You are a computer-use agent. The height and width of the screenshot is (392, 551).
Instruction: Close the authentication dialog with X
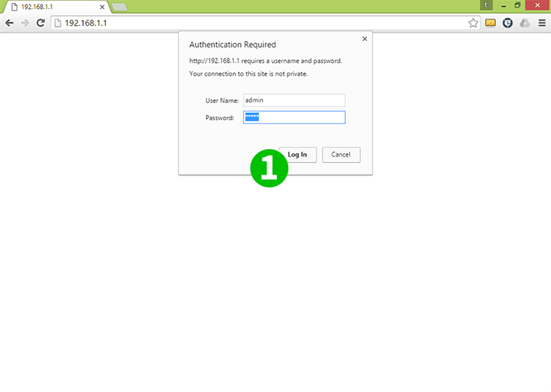365,38
